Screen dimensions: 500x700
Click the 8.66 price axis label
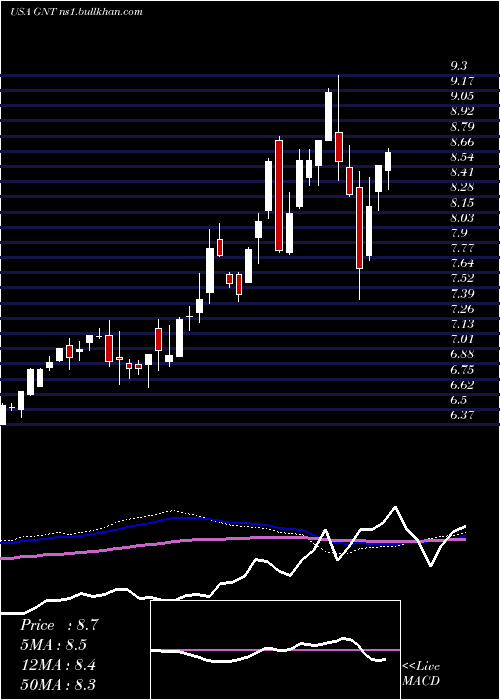click(x=462, y=142)
